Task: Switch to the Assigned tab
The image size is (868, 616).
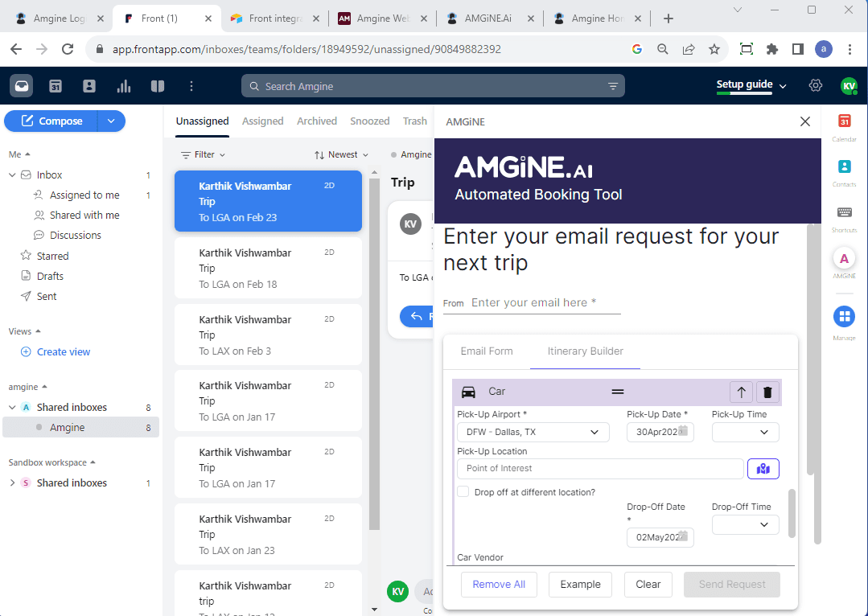Action: [x=262, y=121]
